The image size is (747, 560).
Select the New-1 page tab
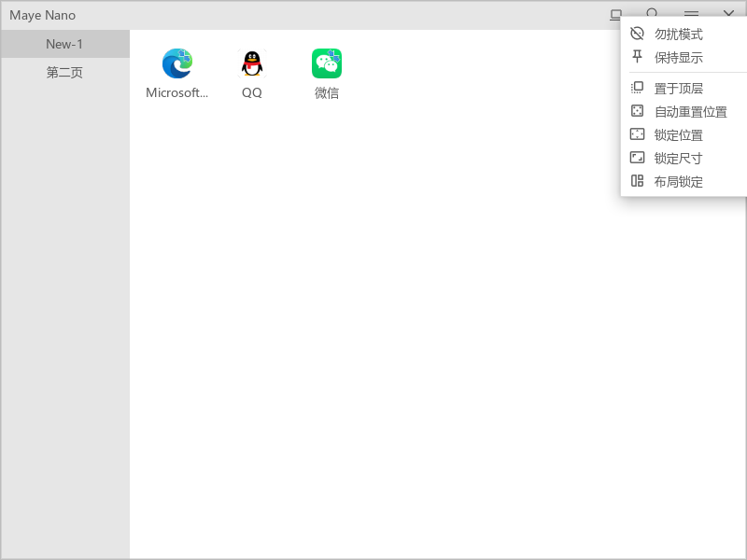tap(64, 44)
